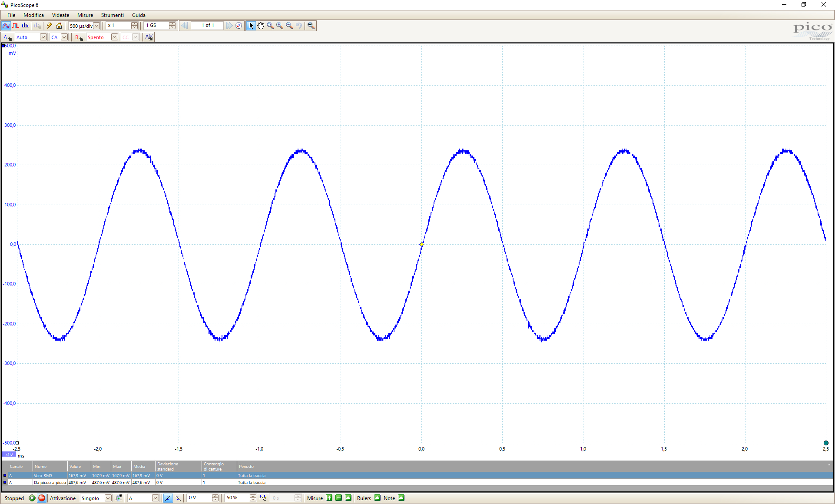835x504 pixels.
Task: Open the Singolo trigger mode dropdown
Action: click(x=108, y=498)
